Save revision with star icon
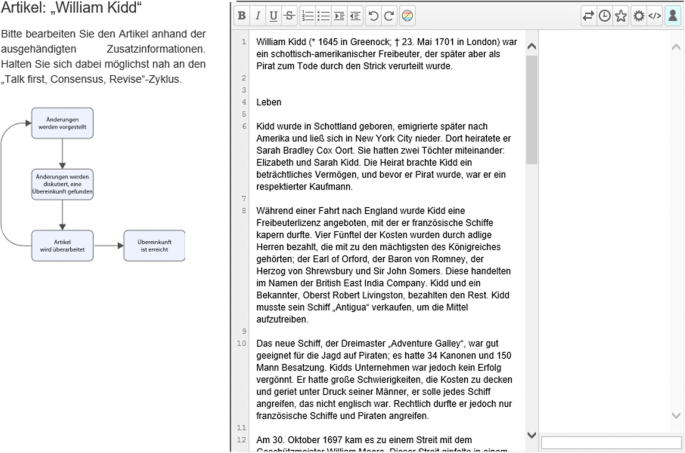Viewport: 685px width, 453px height. point(621,16)
